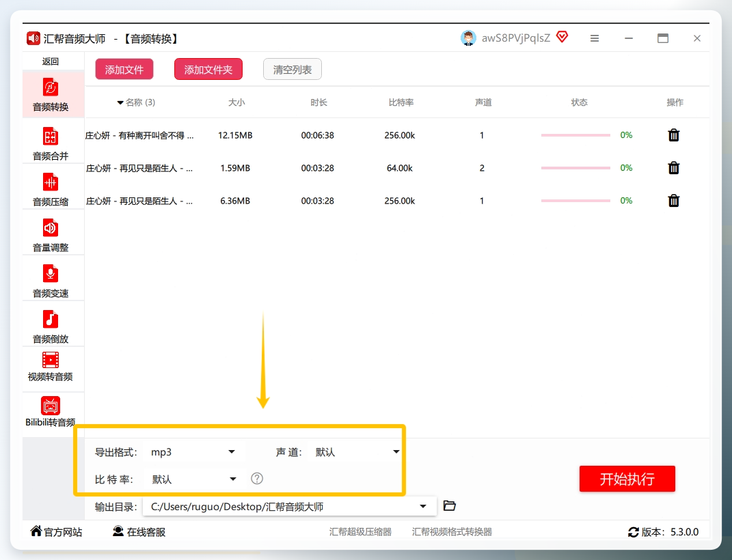The image size is (732, 560).
Task: Expand the 输出目录 path dropdown
Action: point(423,506)
